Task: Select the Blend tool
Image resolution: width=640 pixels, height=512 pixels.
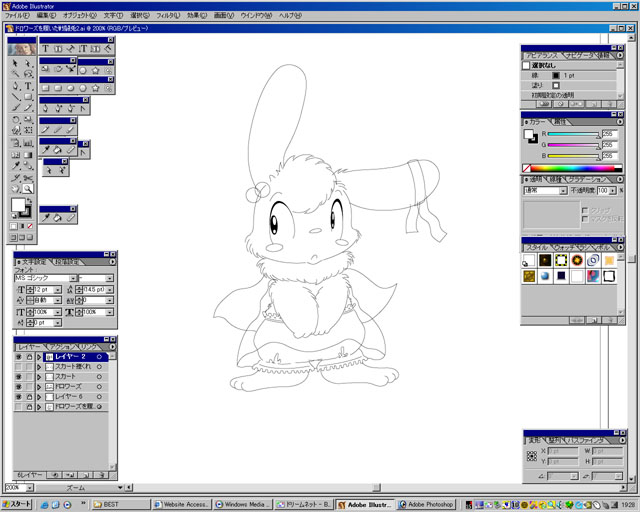Action: [x=28, y=166]
